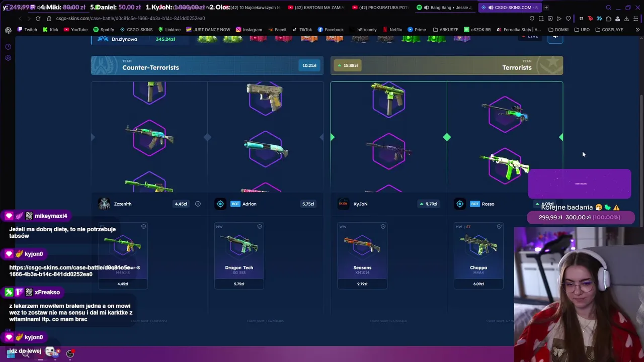Image resolution: width=644 pixels, height=362 pixels.
Task: Switch to the PROKURATURA POTY tab
Action: (380, 8)
